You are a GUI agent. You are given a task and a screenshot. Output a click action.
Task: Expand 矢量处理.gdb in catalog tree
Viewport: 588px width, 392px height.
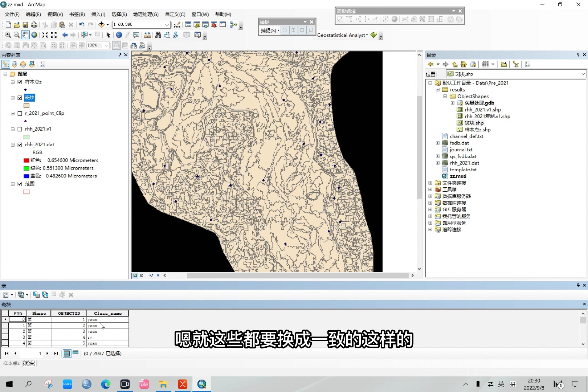453,103
